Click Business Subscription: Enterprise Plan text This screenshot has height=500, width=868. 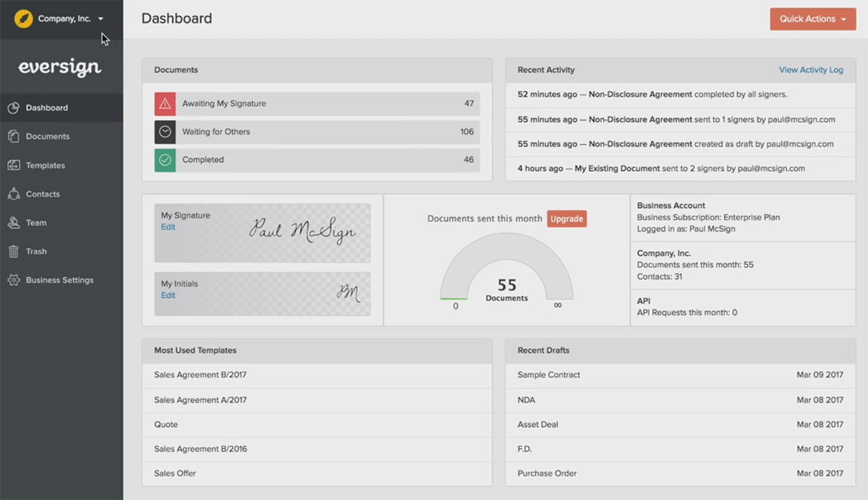pos(708,217)
